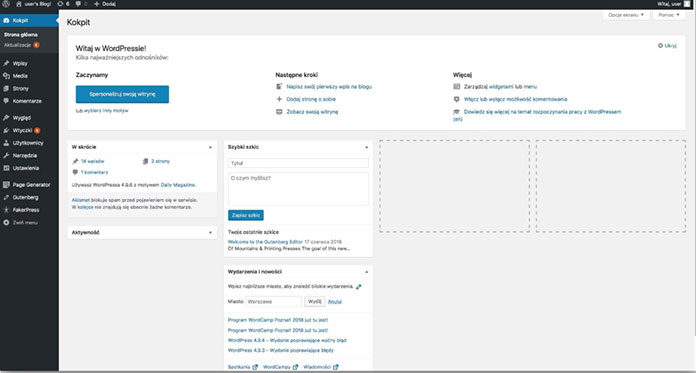This screenshot has height=373, width=696.
Task: Collapse the Szybki szkic widget
Action: (367, 147)
